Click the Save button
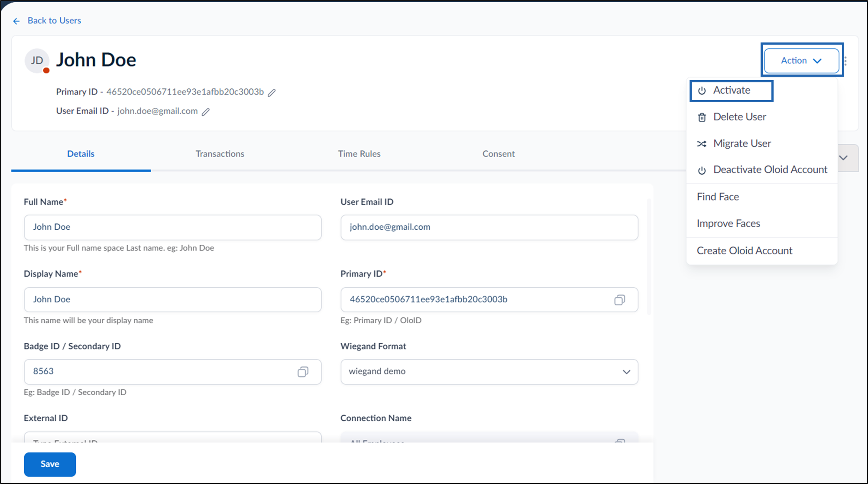 (50, 464)
